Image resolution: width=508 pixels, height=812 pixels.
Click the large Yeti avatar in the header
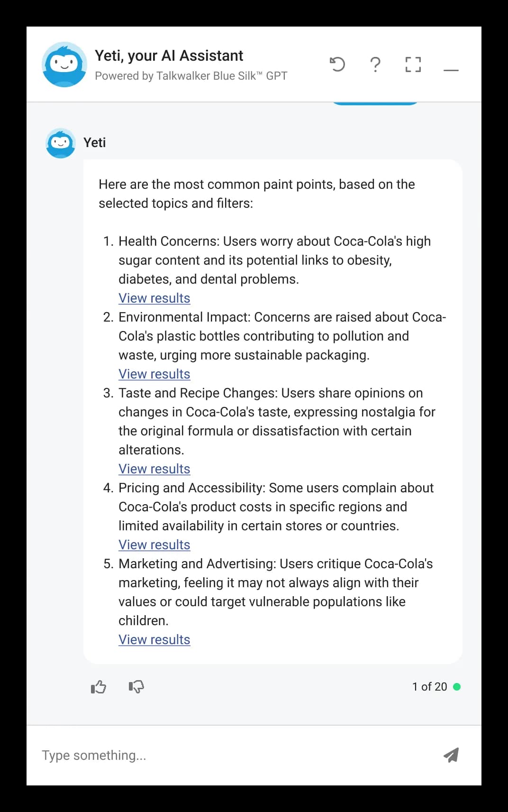click(64, 65)
